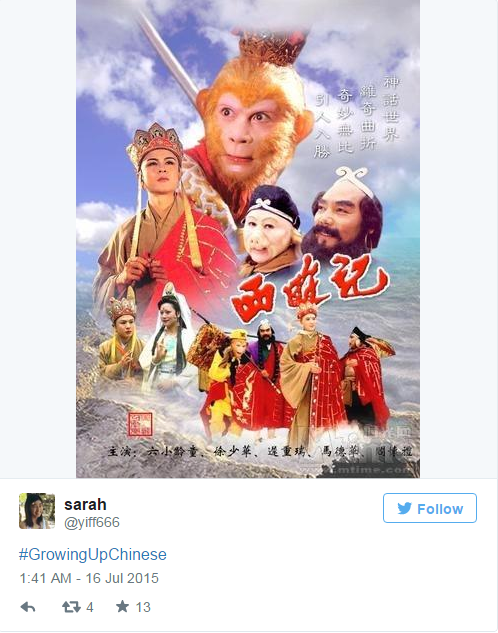Click the reply arrow icon
Screen dimensions: 498x633
click(x=28, y=607)
